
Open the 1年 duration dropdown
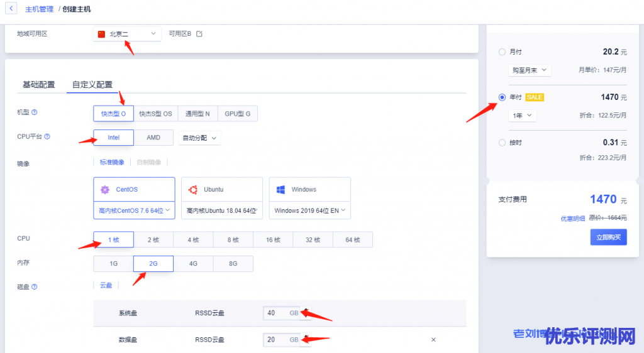522,116
